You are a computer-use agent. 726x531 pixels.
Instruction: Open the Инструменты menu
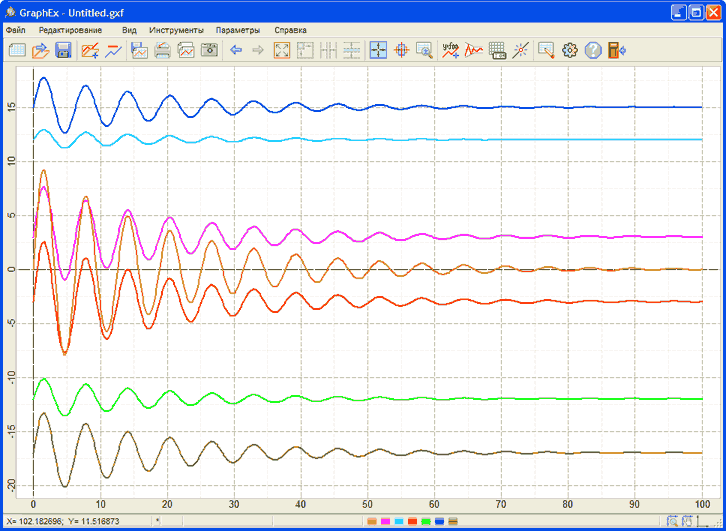click(x=176, y=30)
